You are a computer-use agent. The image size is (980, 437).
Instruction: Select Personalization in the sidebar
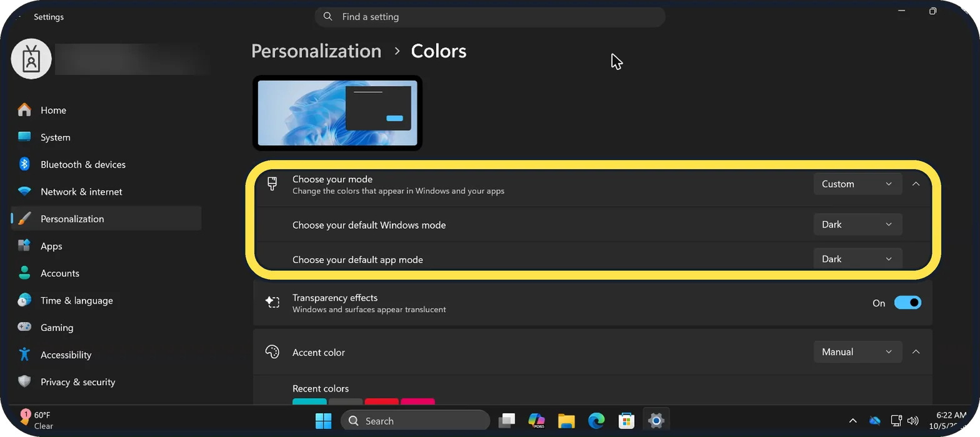[x=106, y=219]
